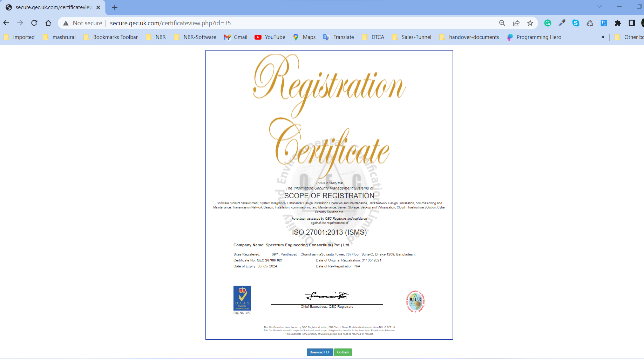Activate the color picker eyedropper extension
This screenshot has width=644, height=359.
tap(562, 23)
